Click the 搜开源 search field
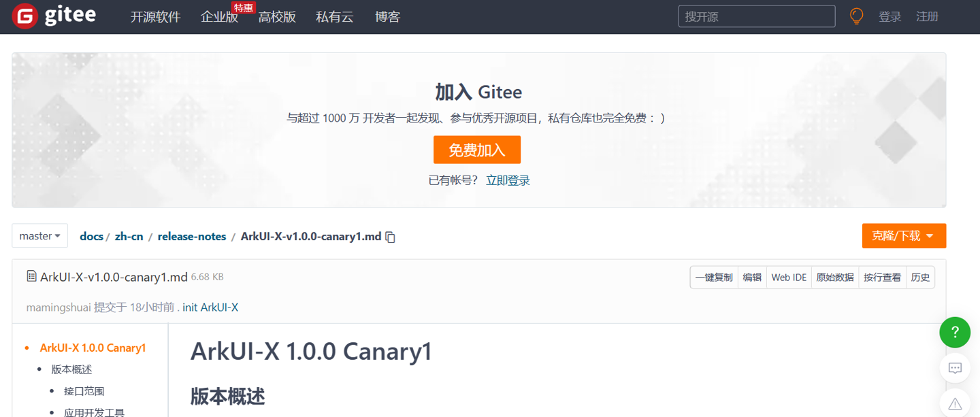 (757, 16)
